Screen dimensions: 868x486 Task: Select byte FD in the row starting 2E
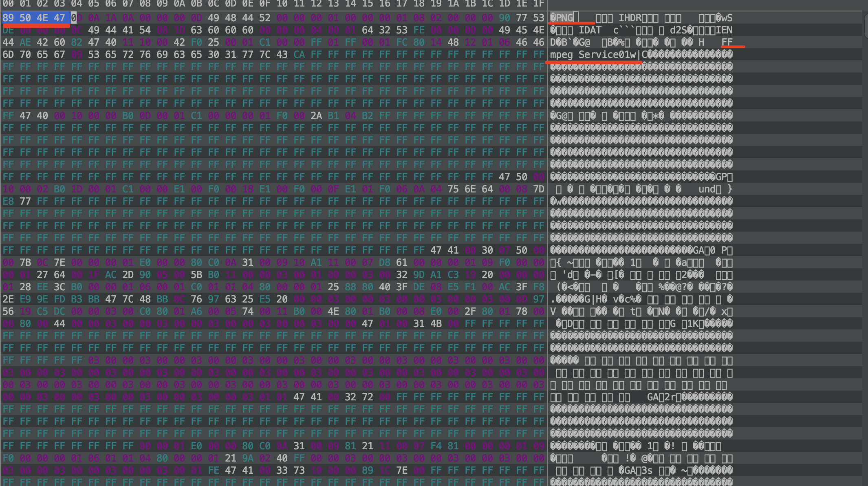point(59,299)
